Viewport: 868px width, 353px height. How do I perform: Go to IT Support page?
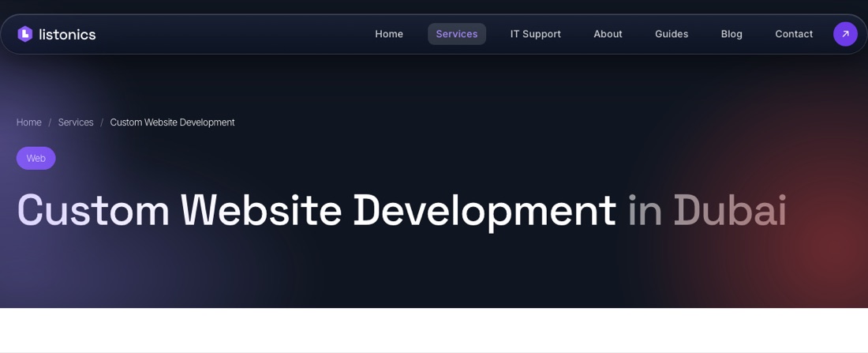[535, 35]
